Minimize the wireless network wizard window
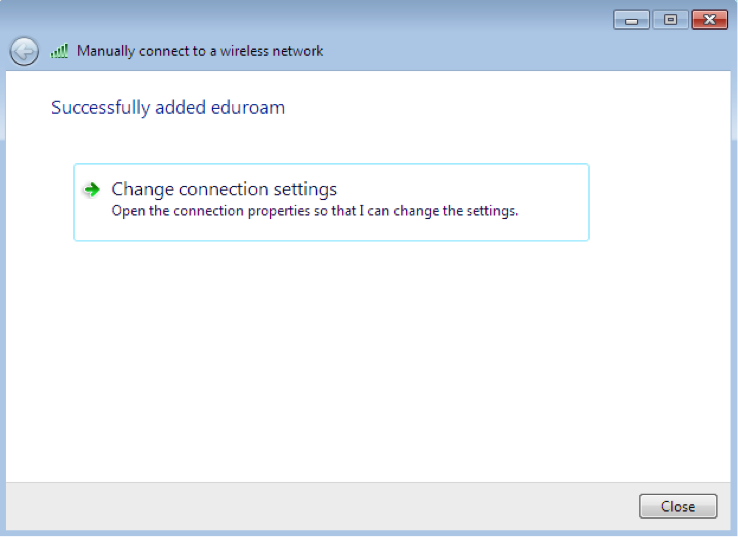The width and height of the screenshot is (738, 537). pos(632,20)
